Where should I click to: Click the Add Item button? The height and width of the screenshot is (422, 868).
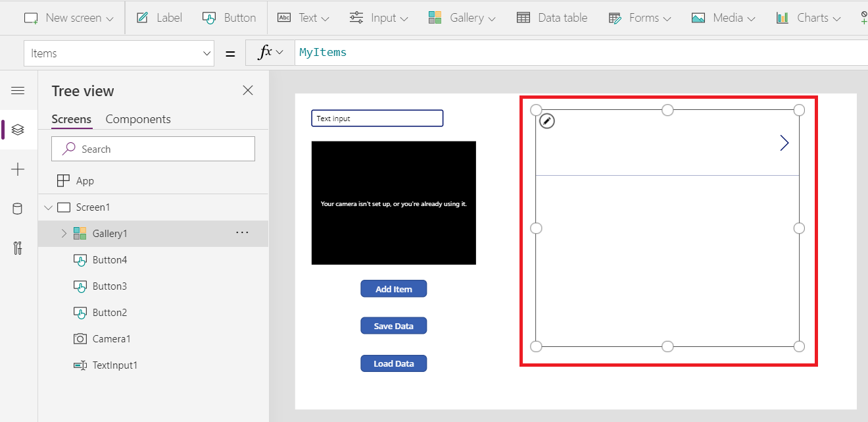click(393, 289)
